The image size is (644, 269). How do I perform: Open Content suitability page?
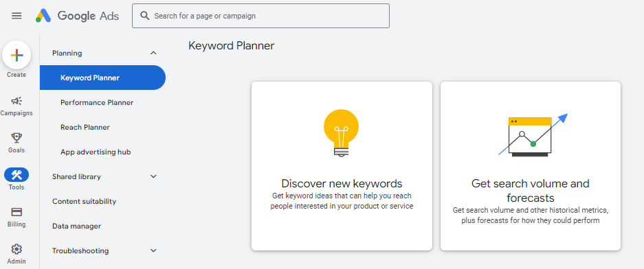(85, 201)
